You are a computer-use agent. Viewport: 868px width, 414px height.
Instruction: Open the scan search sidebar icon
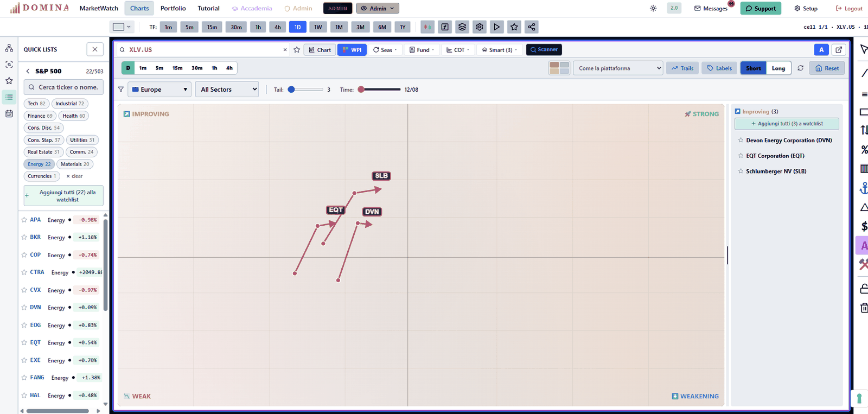(9, 64)
